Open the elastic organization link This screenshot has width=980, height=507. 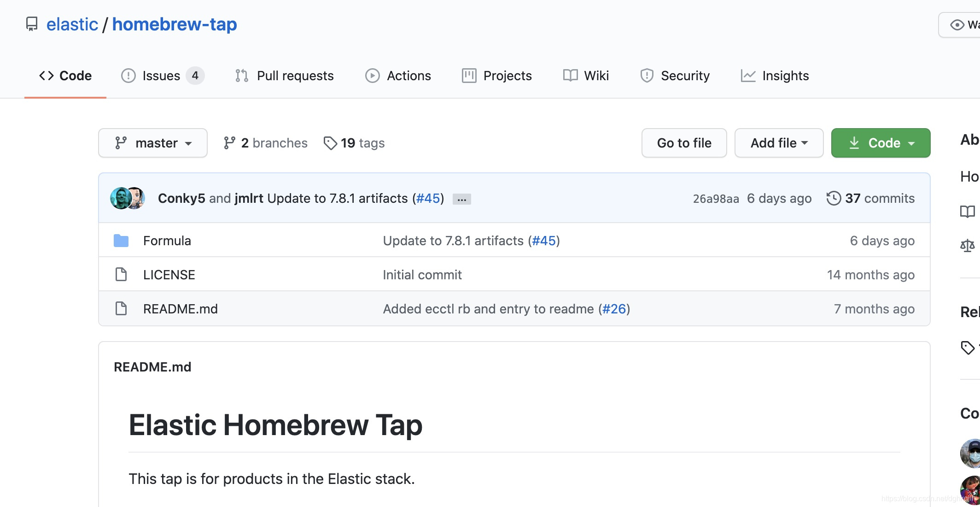(x=72, y=24)
